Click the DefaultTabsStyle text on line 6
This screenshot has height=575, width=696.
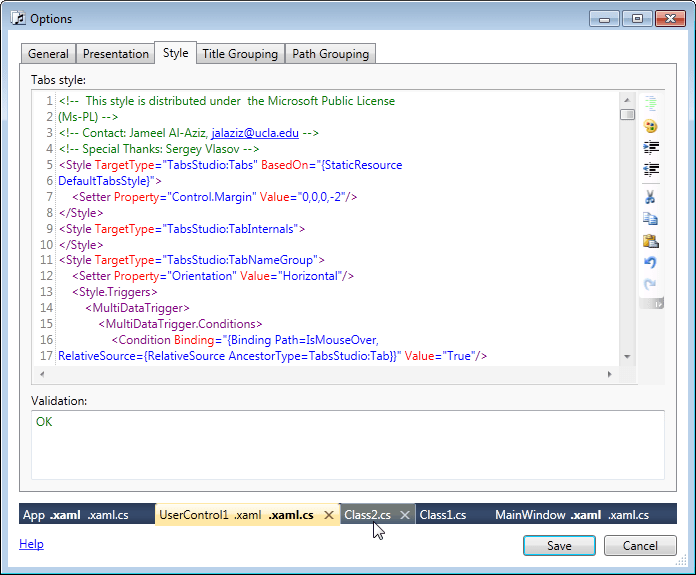click(x=104, y=181)
